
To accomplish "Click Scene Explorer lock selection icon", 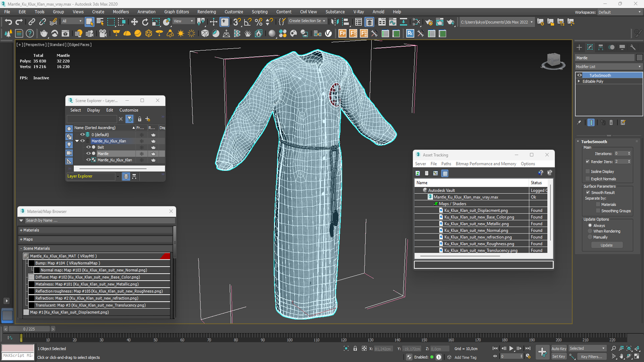I will point(140,119).
